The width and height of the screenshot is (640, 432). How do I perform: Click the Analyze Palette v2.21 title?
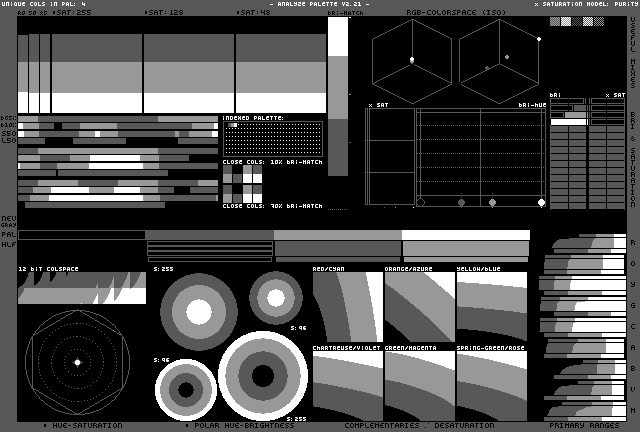(x=320, y=4)
